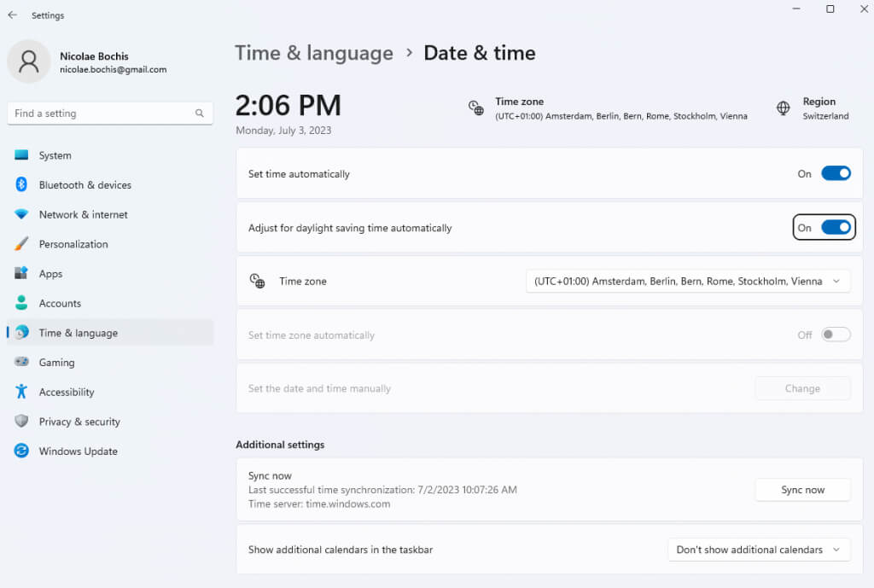Toggle Set time zone automatically switch

(836, 335)
